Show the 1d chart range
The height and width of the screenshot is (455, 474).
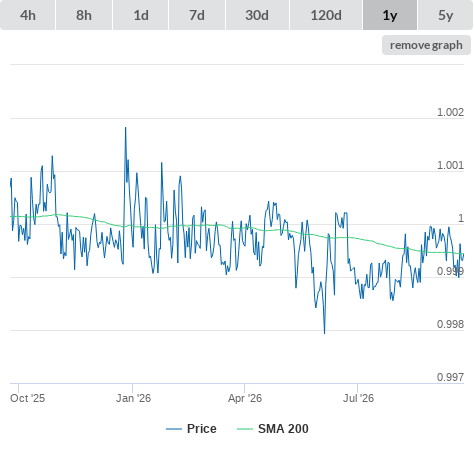(x=141, y=15)
